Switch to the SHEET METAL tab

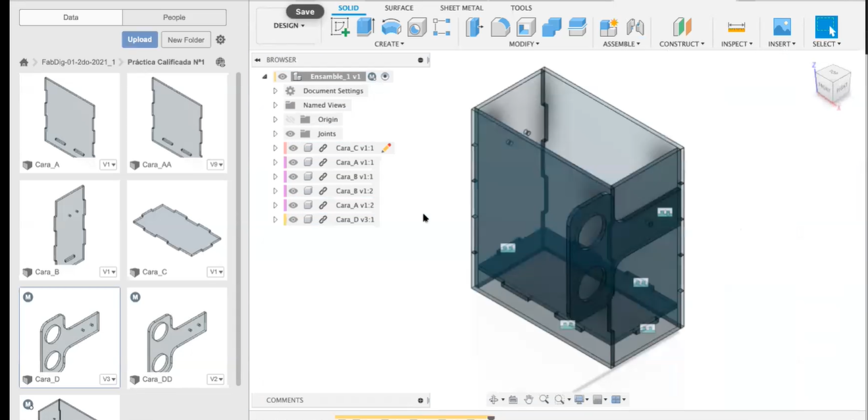pyautogui.click(x=461, y=8)
